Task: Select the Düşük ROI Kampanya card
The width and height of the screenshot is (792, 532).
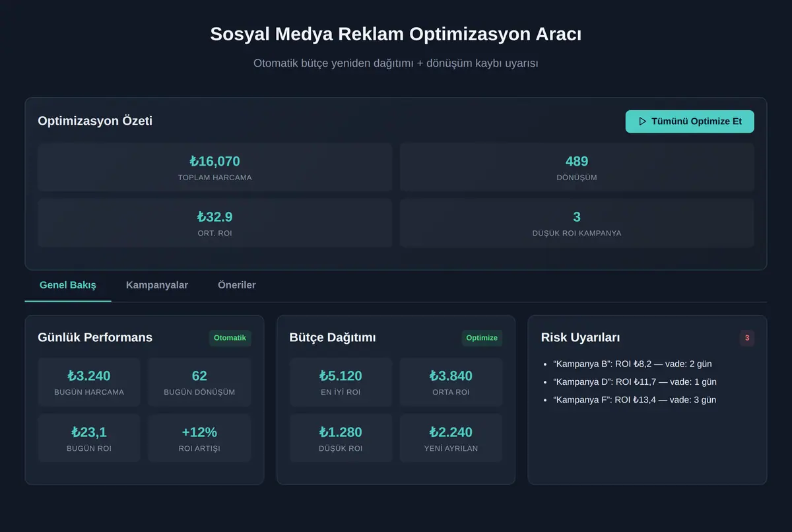Action: click(x=577, y=223)
